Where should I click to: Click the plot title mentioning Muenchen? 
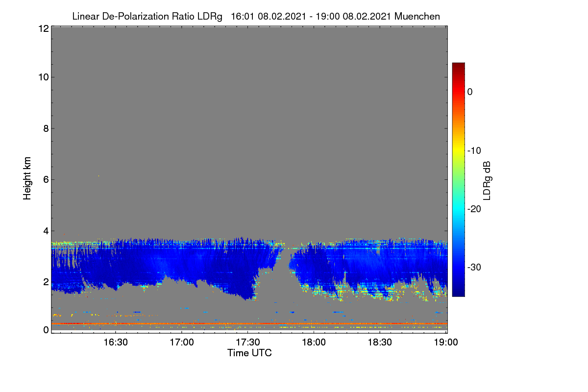[256, 16]
